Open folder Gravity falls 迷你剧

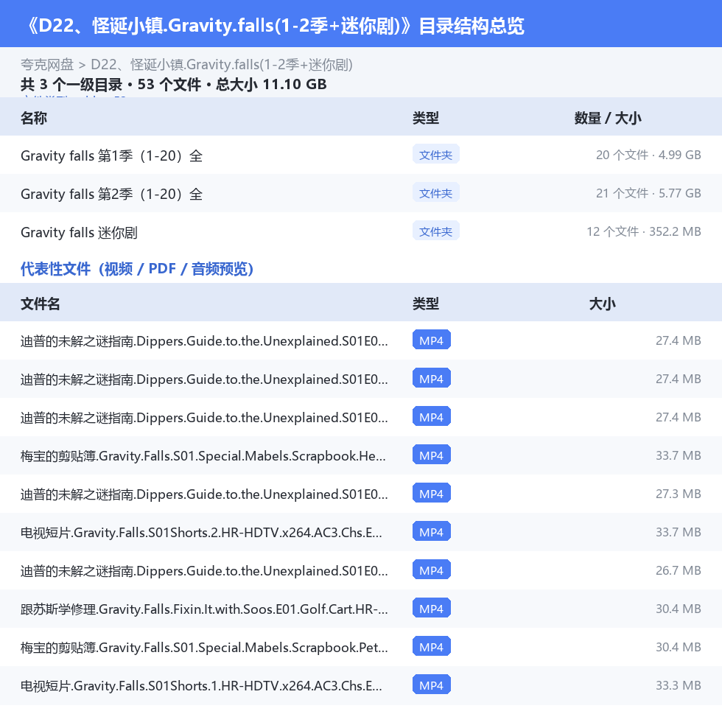point(79,232)
